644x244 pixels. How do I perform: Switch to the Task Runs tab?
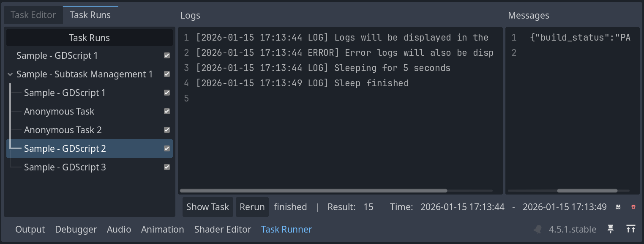pyautogui.click(x=90, y=15)
